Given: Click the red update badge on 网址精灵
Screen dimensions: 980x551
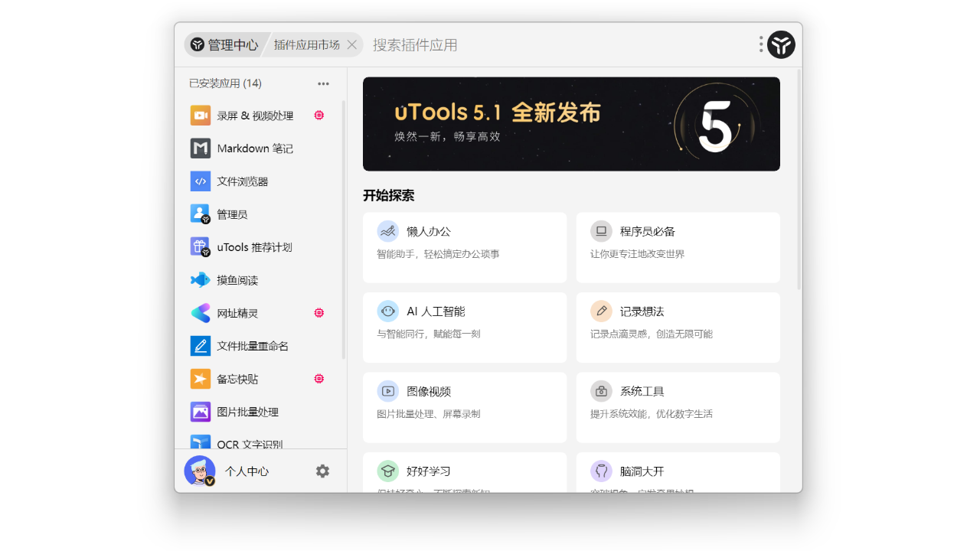Looking at the screenshot, I should click(x=318, y=312).
